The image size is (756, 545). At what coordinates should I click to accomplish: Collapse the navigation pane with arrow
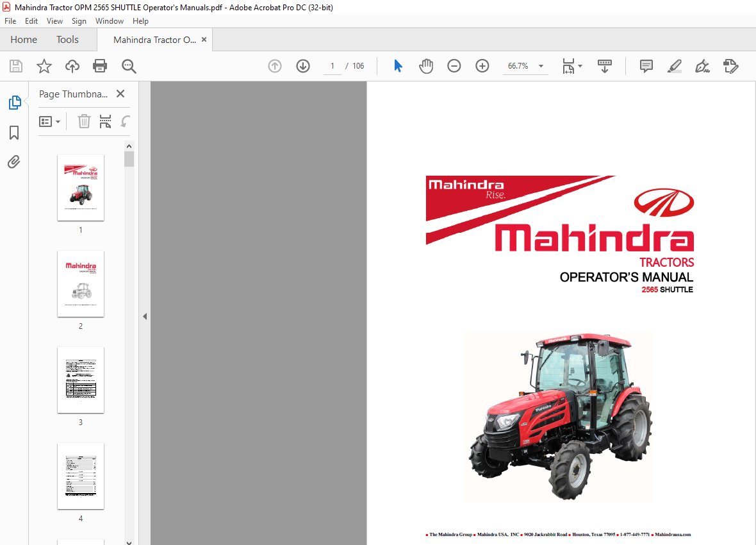(x=145, y=317)
